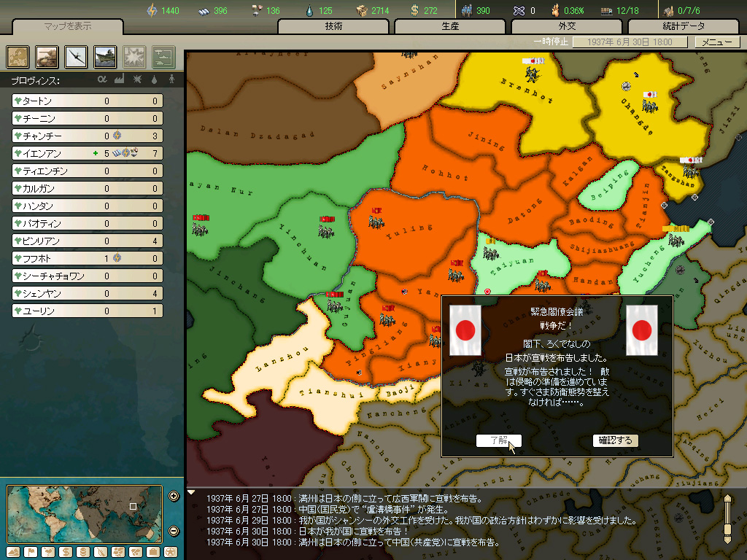Switch to partisan rifle map mode
The image size is (747, 560).
(x=101, y=552)
